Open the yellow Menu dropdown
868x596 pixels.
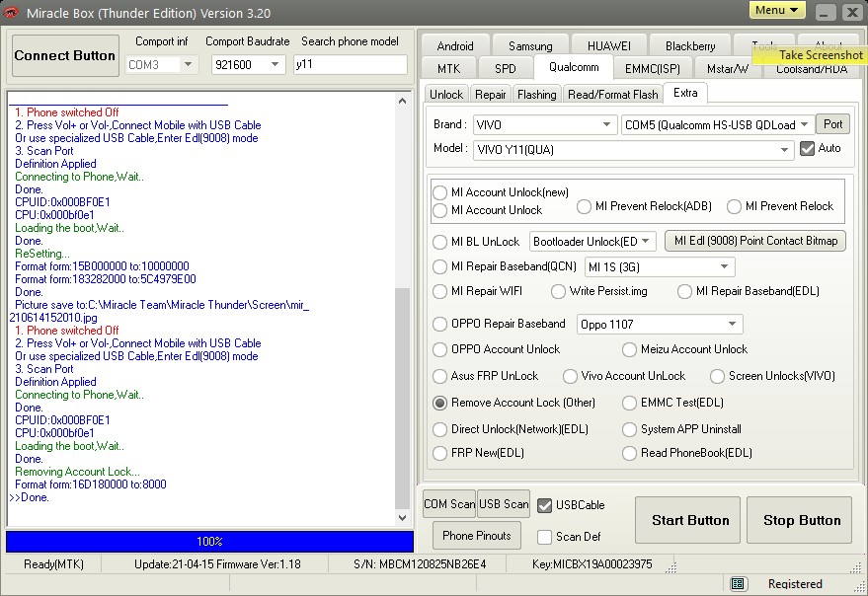tap(777, 11)
